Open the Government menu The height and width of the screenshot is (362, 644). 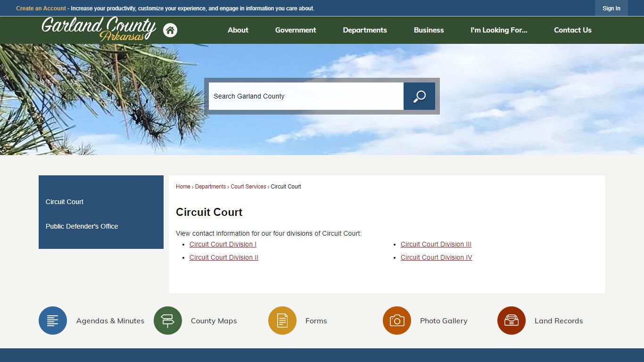coord(296,30)
